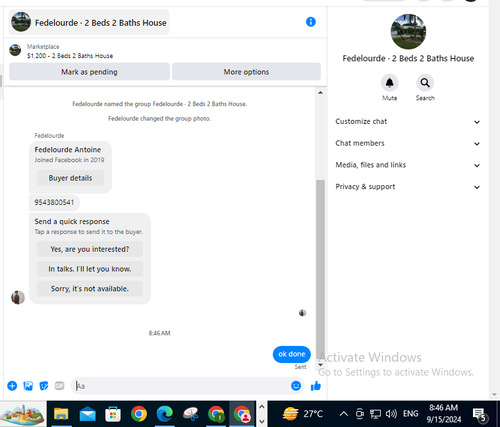Open the network status tray icon

[x=375, y=414]
